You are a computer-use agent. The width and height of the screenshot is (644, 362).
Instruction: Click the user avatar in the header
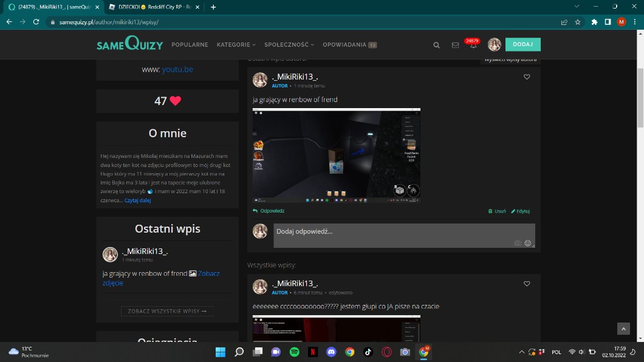(494, 45)
